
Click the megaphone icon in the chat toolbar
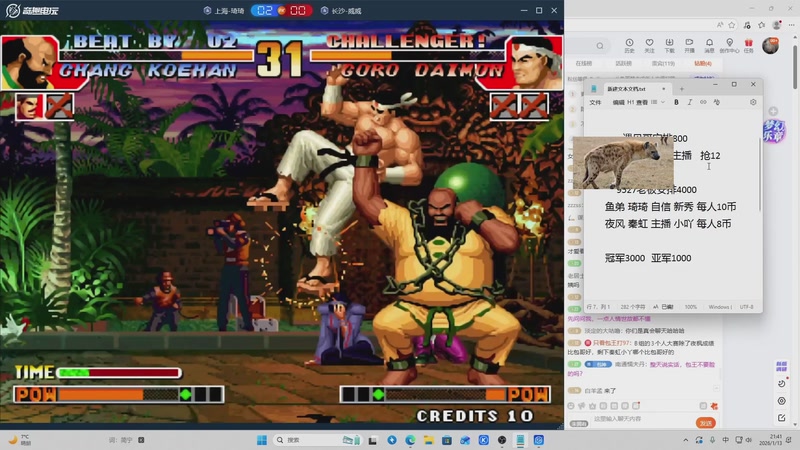(582, 406)
